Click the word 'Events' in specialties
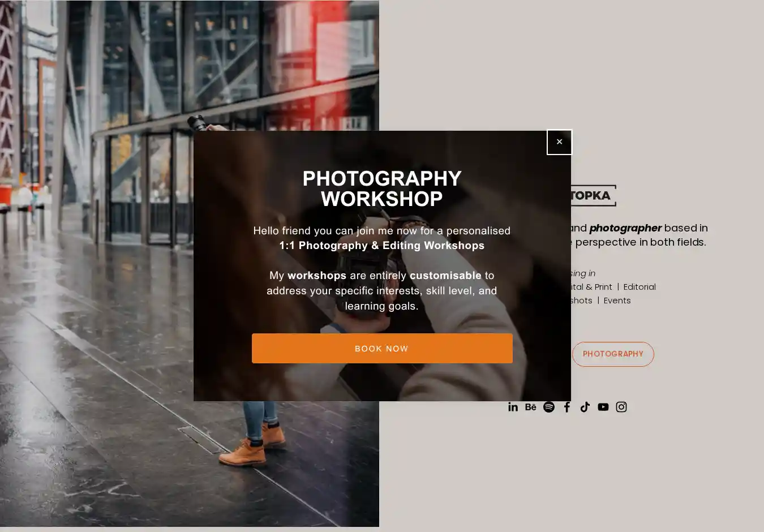The image size is (764, 532). point(616,301)
